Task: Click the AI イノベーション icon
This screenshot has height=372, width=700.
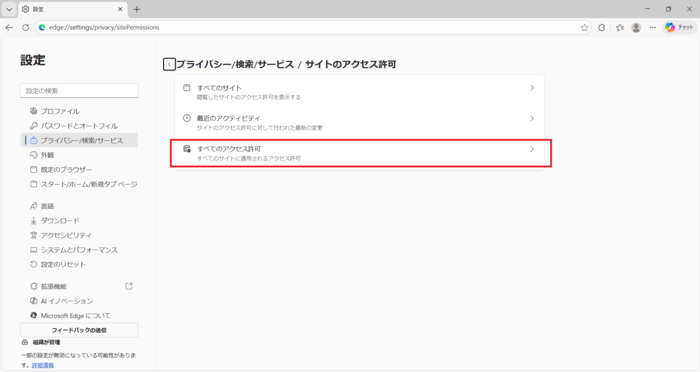Action: 33,301
